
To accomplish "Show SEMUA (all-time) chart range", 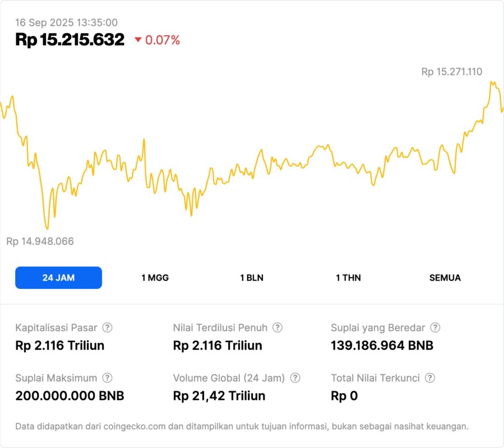I will pyautogui.click(x=445, y=278).
